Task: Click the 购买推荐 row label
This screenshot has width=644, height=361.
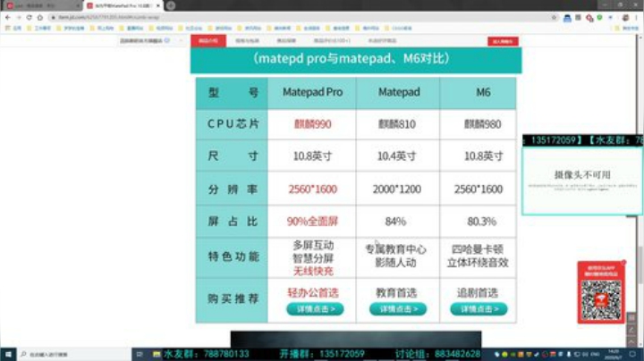Action: (x=233, y=298)
